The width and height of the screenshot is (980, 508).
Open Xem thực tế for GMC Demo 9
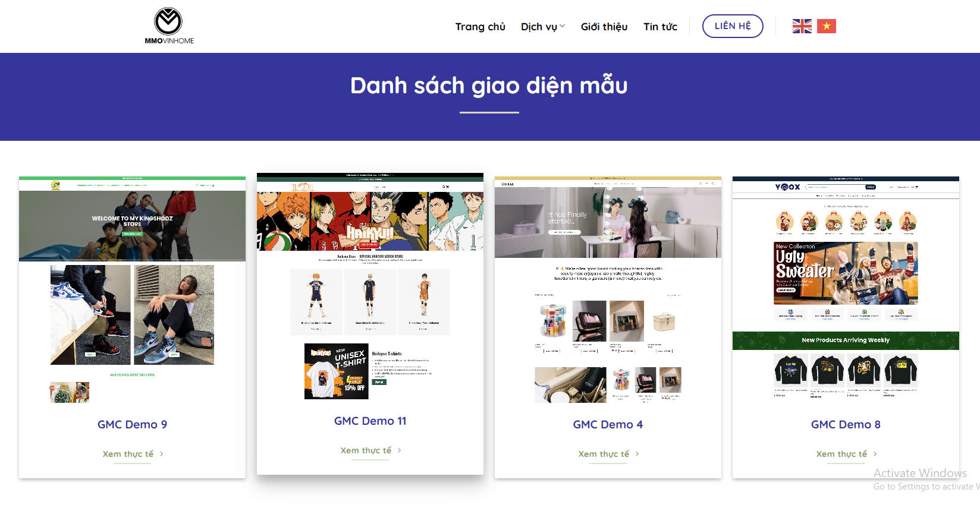click(x=128, y=454)
